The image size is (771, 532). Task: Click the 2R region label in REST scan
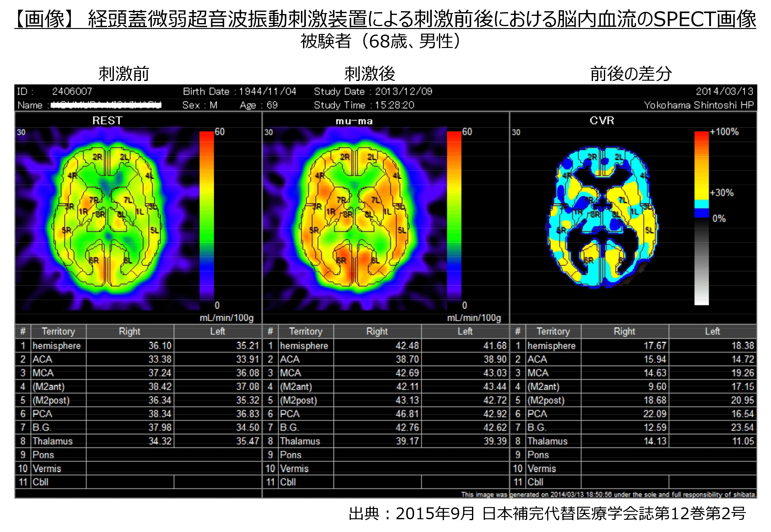(97, 157)
